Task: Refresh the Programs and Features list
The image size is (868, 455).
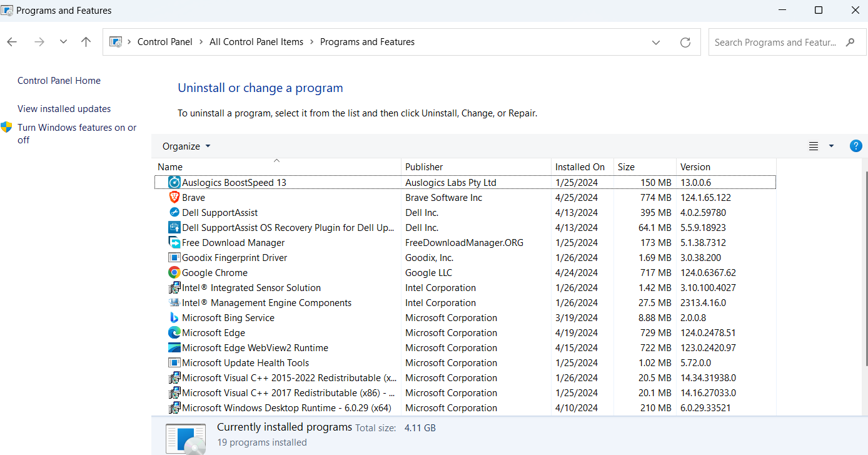Action: coord(685,43)
